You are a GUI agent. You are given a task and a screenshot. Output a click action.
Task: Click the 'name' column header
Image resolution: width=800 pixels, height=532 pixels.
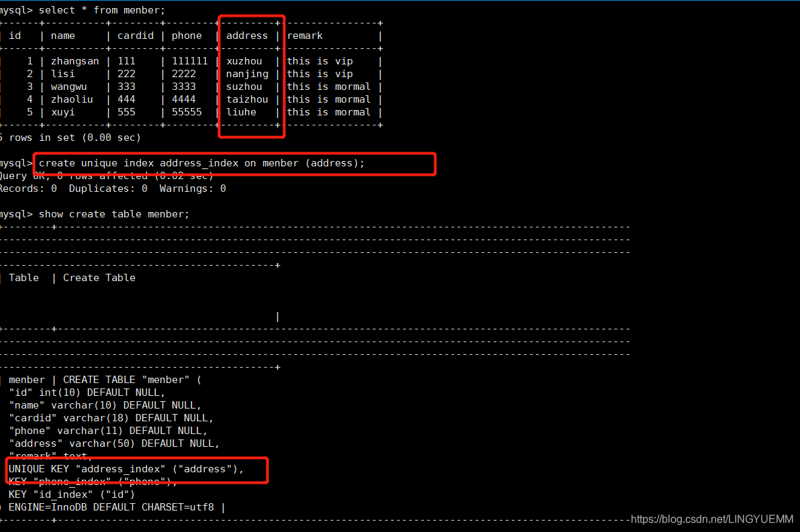63,36
